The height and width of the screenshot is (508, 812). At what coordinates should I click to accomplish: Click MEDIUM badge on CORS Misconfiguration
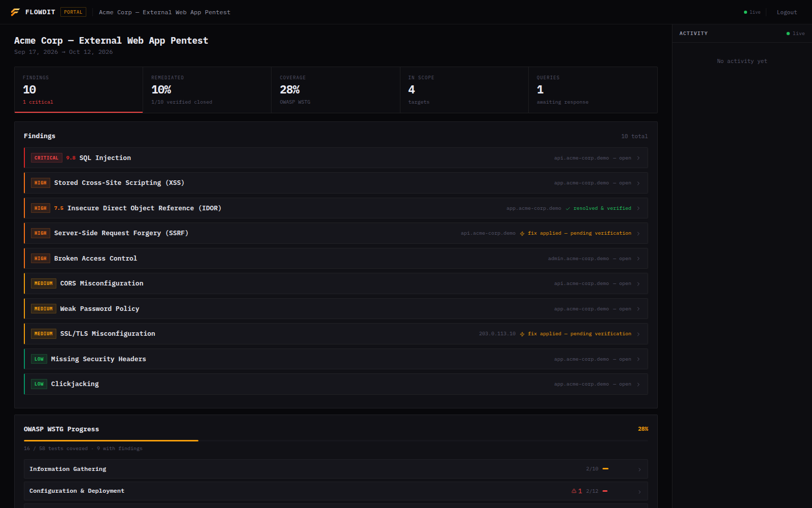[44, 283]
